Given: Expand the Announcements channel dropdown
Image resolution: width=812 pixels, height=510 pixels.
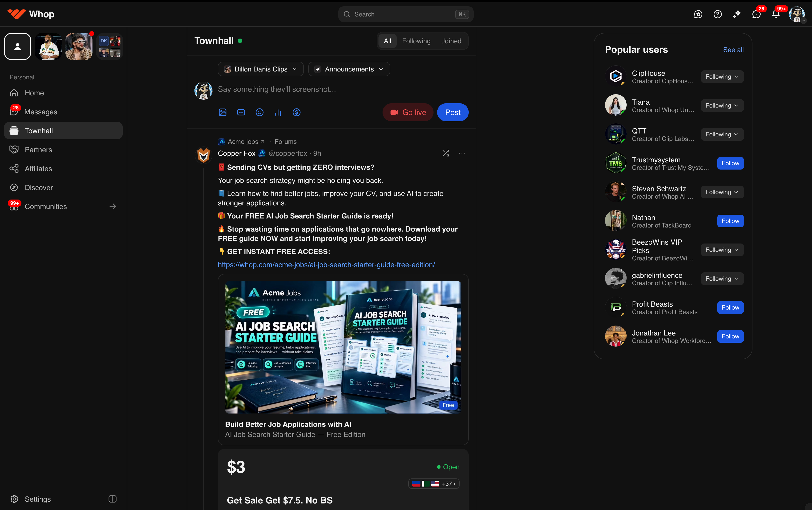Looking at the screenshot, I should (x=349, y=69).
